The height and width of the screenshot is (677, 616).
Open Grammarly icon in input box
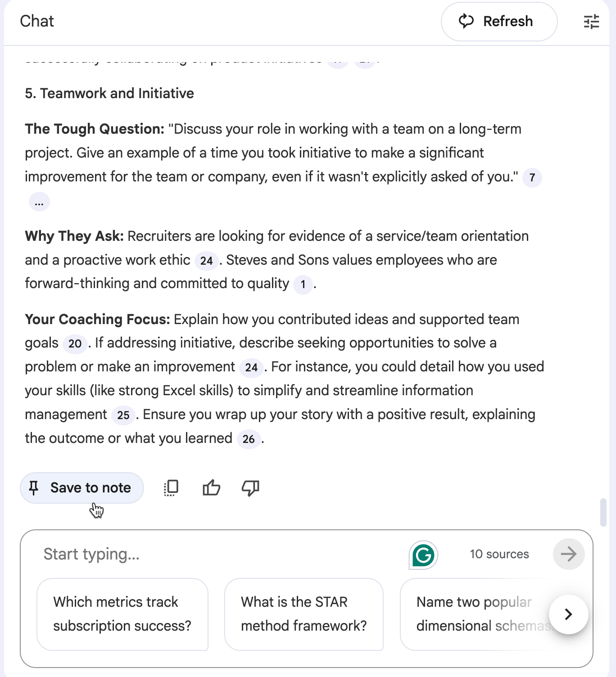tap(423, 555)
